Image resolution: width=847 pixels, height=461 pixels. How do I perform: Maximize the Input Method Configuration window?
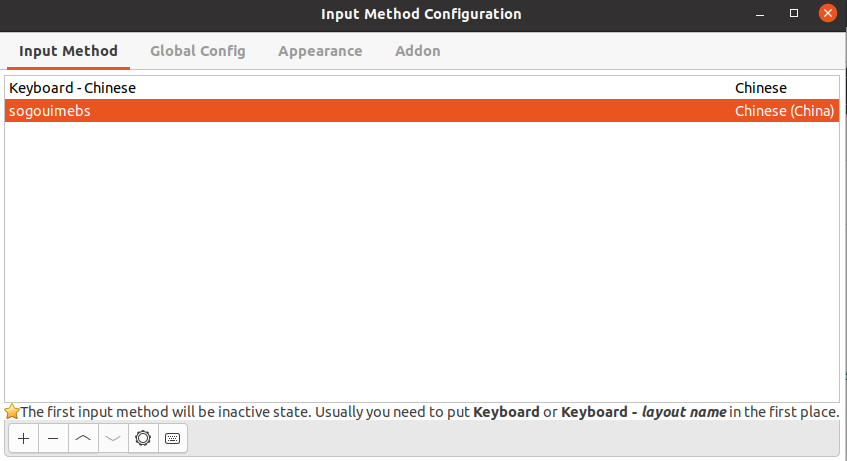tap(794, 14)
